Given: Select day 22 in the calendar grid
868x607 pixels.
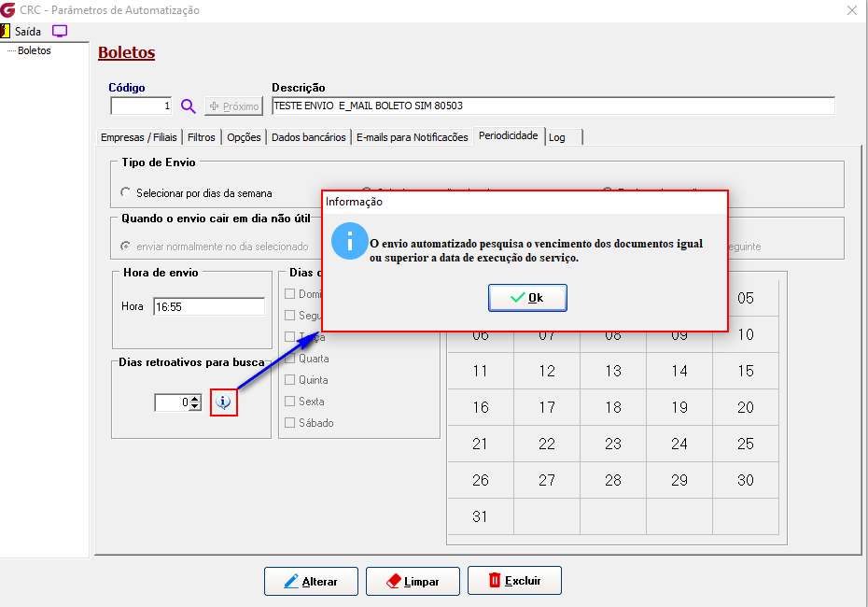Looking at the screenshot, I should point(547,445).
